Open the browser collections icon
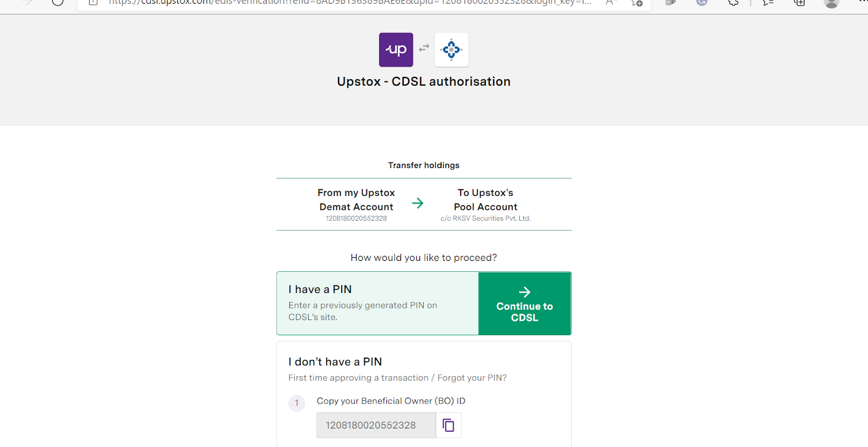Image resolution: width=868 pixels, height=447 pixels. point(800,3)
